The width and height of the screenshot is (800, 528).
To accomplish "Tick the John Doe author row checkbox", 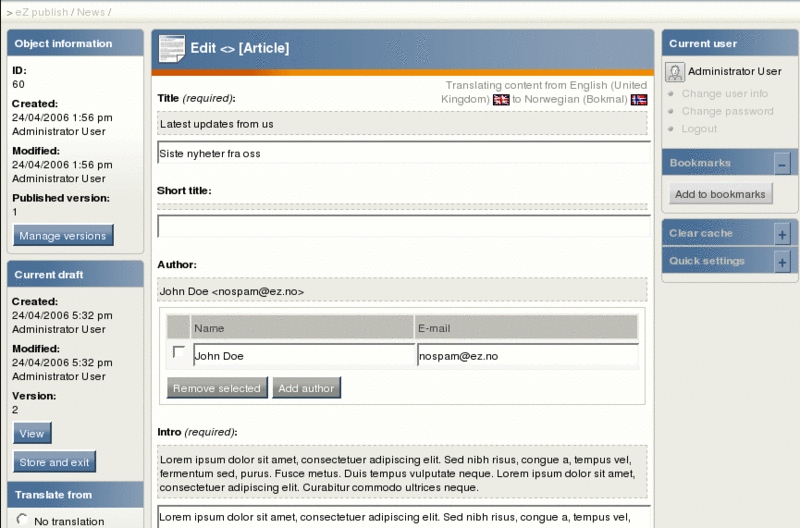I will click(x=179, y=351).
